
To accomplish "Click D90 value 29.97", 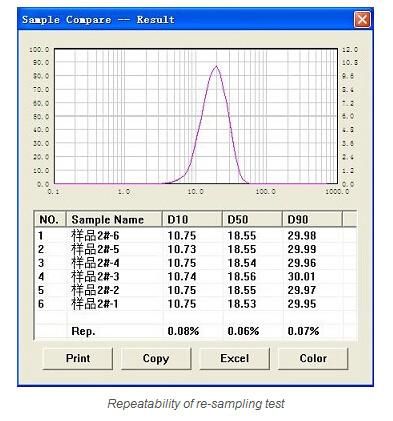I will coord(302,290).
